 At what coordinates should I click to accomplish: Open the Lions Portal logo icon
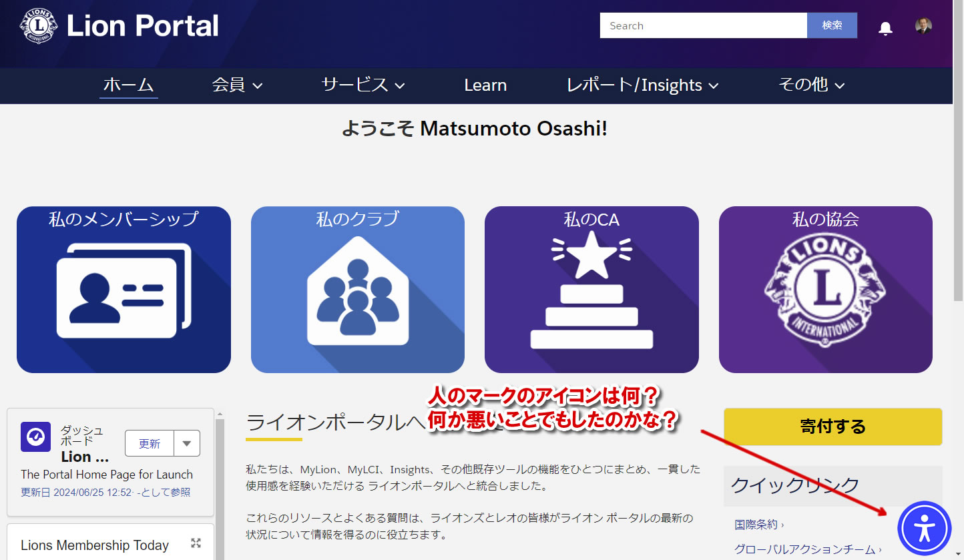[38, 27]
